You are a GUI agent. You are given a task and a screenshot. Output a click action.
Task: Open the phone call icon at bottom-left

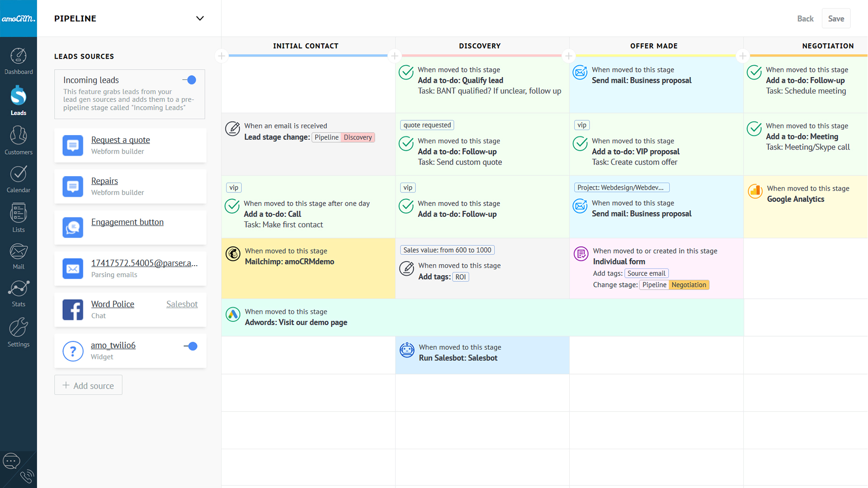27,476
